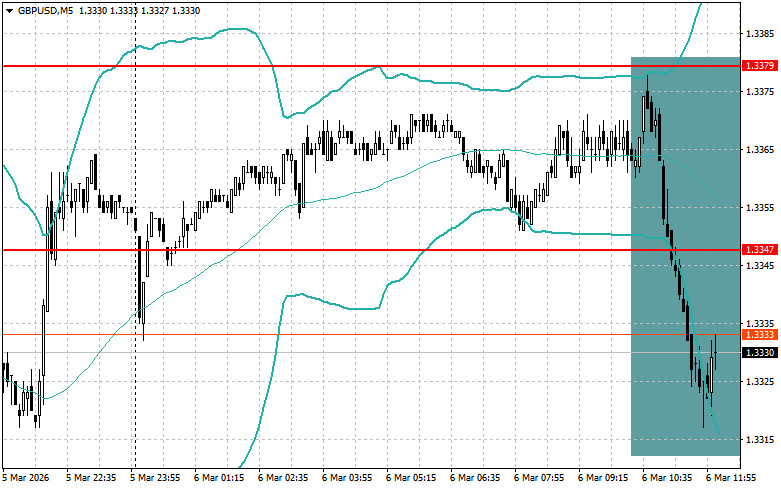
Task: Click the black 1.3330 current price label
Action: pyautogui.click(x=760, y=353)
